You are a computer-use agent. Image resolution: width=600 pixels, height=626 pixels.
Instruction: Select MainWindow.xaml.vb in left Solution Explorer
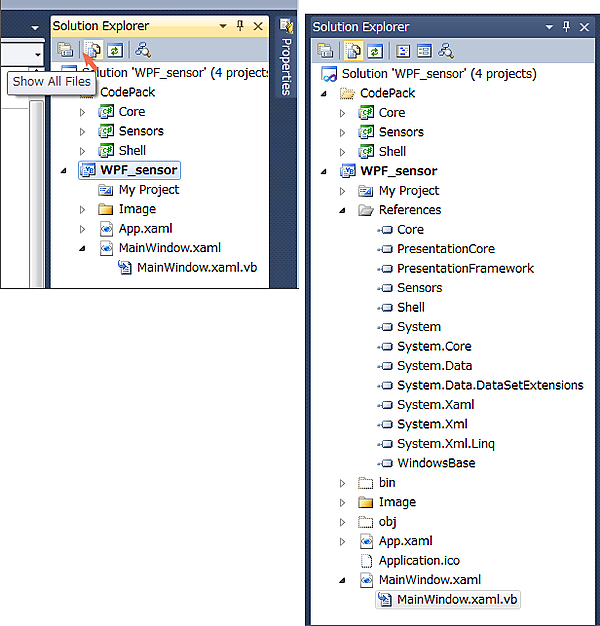pyautogui.click(x=197, y=267)
